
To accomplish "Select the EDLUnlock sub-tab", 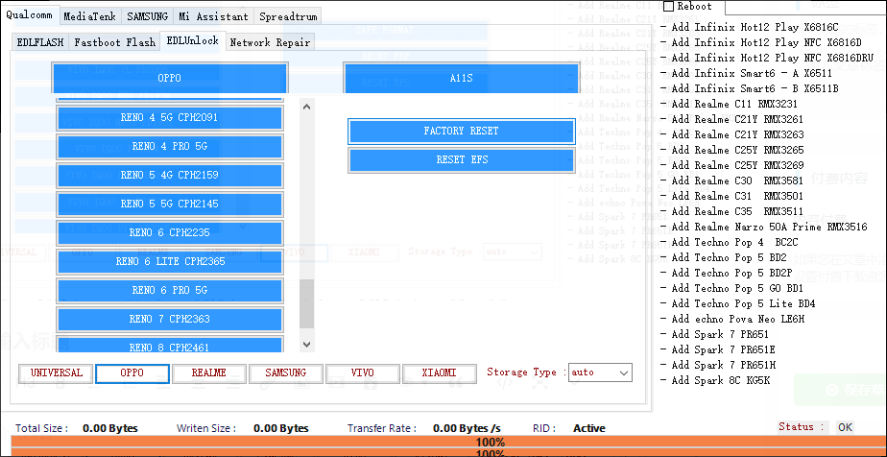I will click(x=193, y=41).
